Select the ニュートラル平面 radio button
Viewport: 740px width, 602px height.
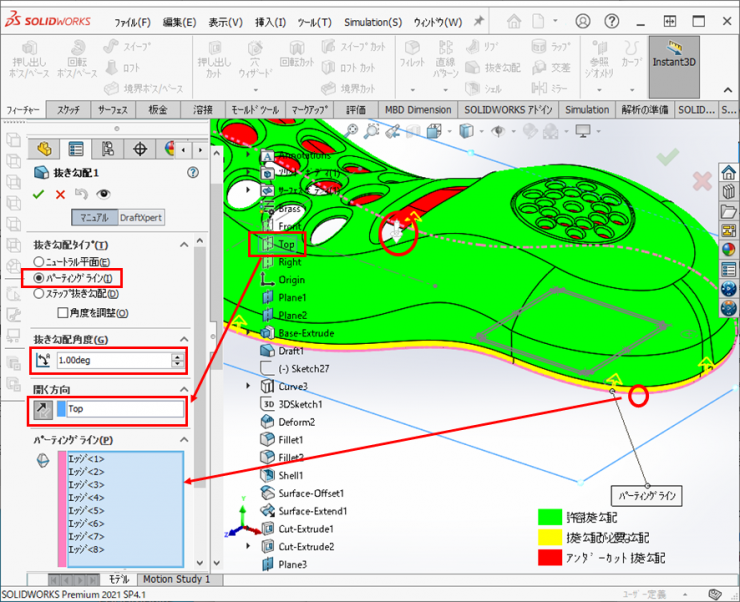(x=39, y=261)
